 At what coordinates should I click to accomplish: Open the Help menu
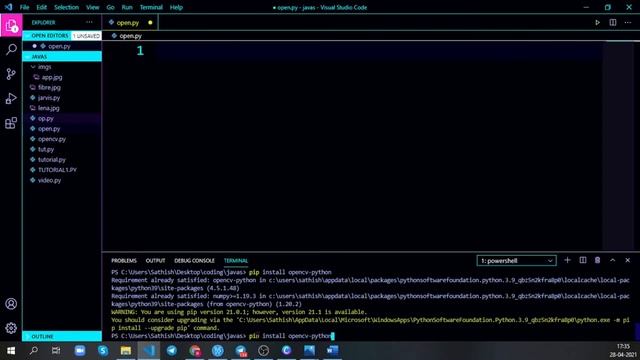176,7
